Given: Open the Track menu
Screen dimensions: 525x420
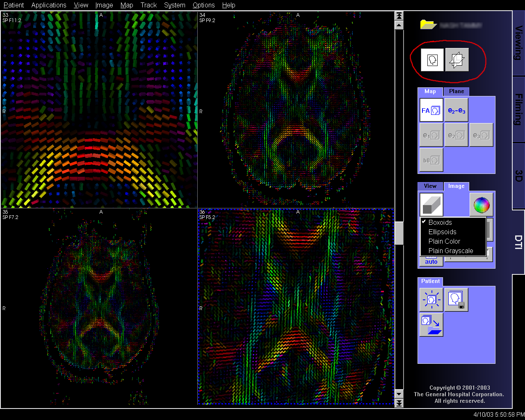Looking at the screenshot, I should pyautogui.click(x=148, y=5).
